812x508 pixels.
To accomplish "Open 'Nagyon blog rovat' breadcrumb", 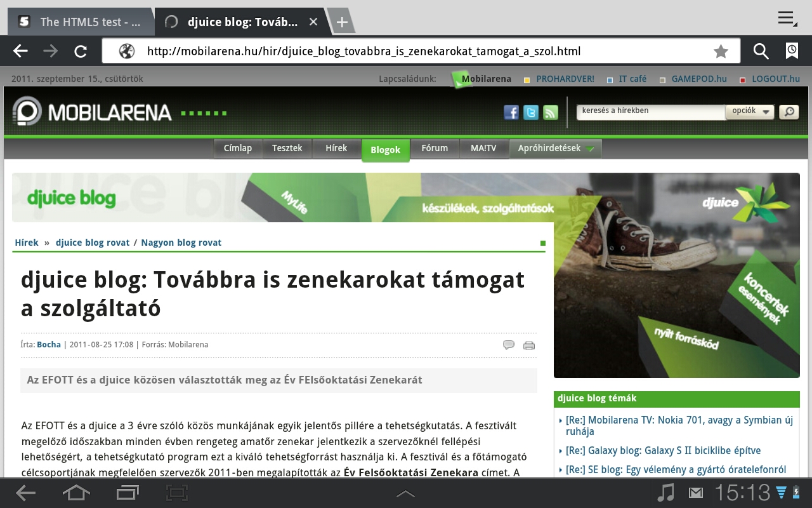I will point(181,243).
